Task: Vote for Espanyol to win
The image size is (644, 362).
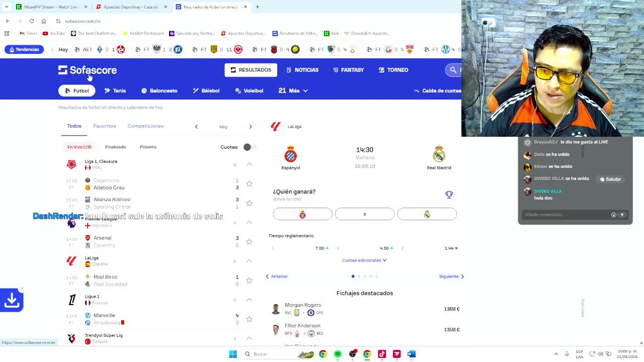Action: pos(302,215)
